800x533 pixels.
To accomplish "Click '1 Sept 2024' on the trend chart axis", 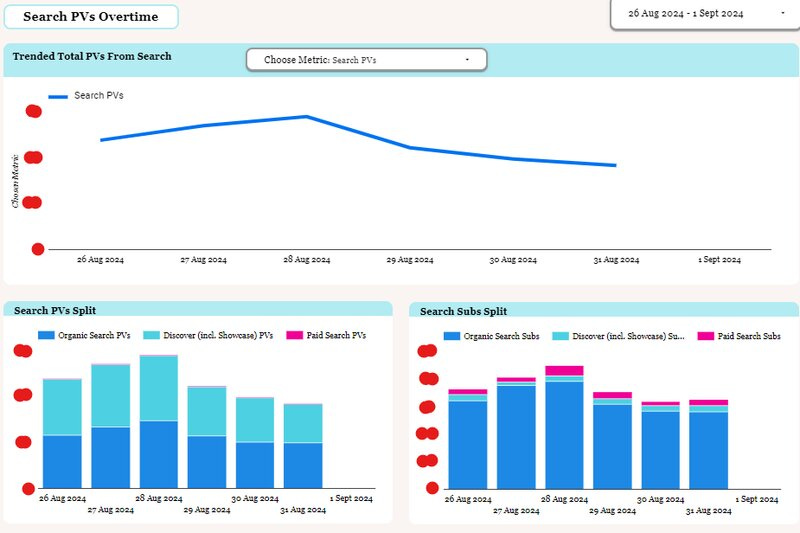I will [719, 260].
